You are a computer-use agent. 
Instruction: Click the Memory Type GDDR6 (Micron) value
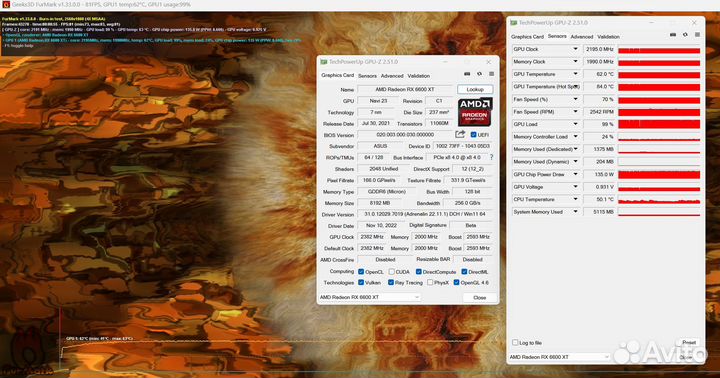386,192
